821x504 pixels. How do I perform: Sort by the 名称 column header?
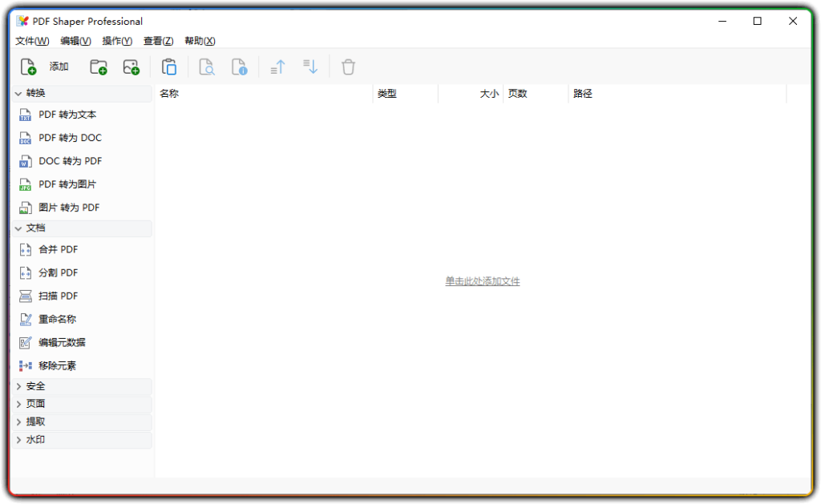coord(264,94)
